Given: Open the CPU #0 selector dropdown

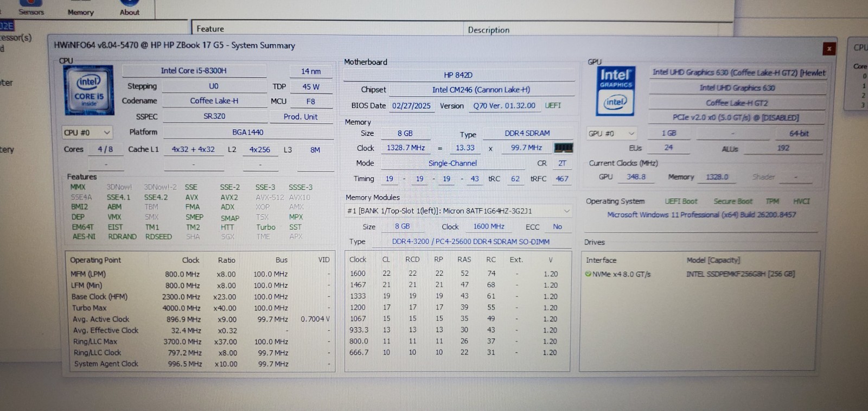Looking at the screenshot, I should coord(87,132).
